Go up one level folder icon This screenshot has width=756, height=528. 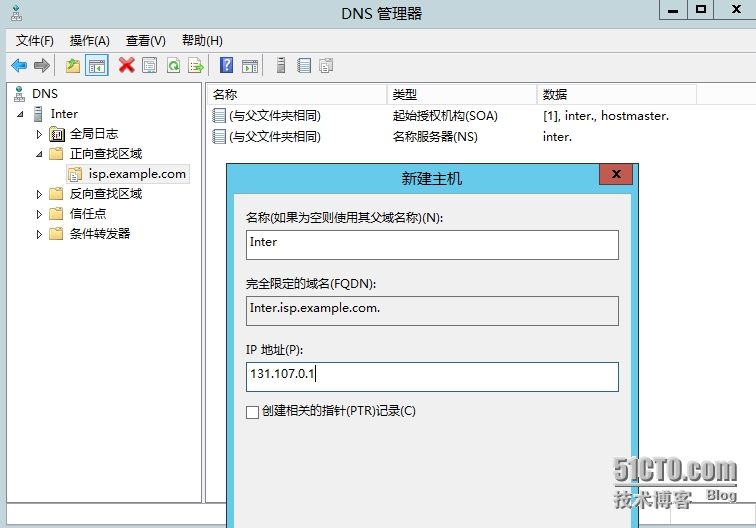tap(73, 65)
